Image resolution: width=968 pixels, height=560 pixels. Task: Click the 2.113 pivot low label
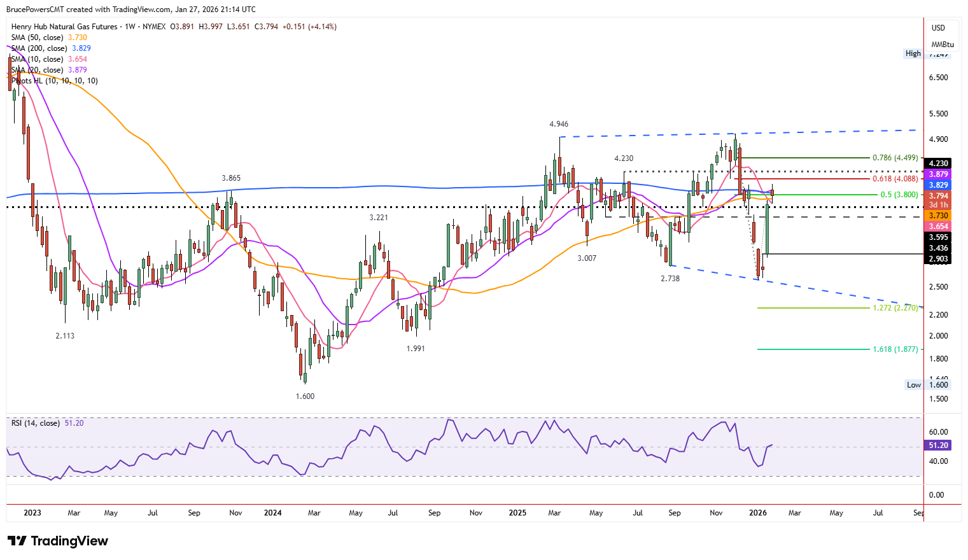coord(65,336)
